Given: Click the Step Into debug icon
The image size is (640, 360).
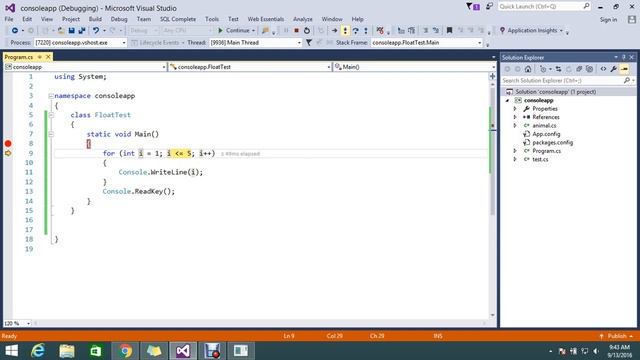Looking at the screenshot, I should coord(345,31).
